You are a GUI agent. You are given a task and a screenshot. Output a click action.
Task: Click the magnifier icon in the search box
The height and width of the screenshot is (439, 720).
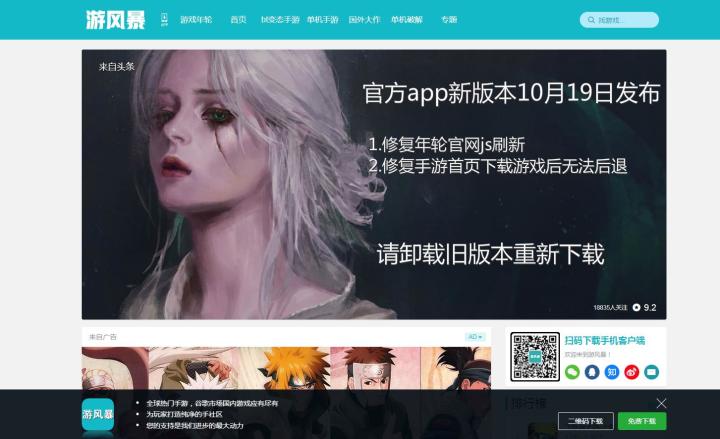click(x=591, y=20)
